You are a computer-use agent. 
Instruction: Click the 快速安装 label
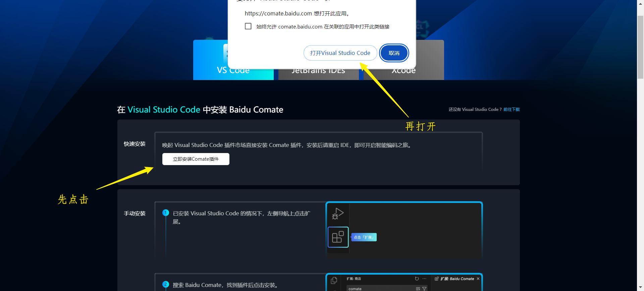pyautogui.click(x=135, y=144)
